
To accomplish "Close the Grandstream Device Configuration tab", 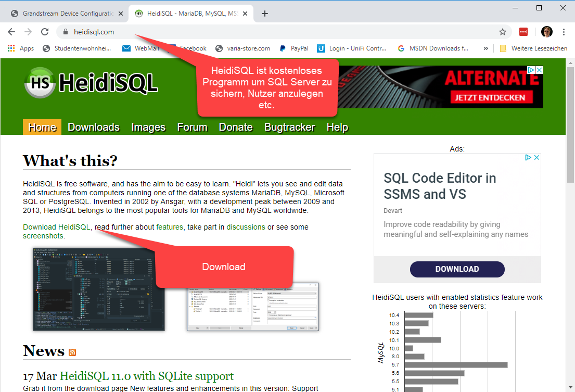I will pos(121,14).
